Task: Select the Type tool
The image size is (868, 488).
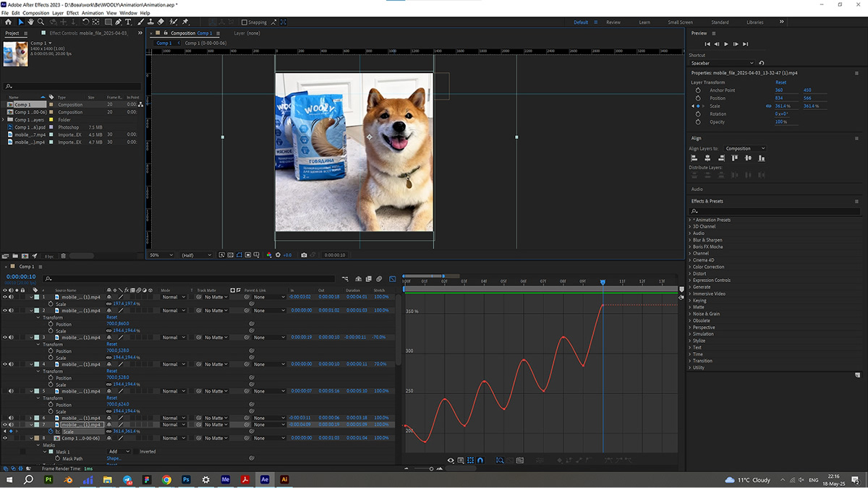Action: click(x=129, y=22)
